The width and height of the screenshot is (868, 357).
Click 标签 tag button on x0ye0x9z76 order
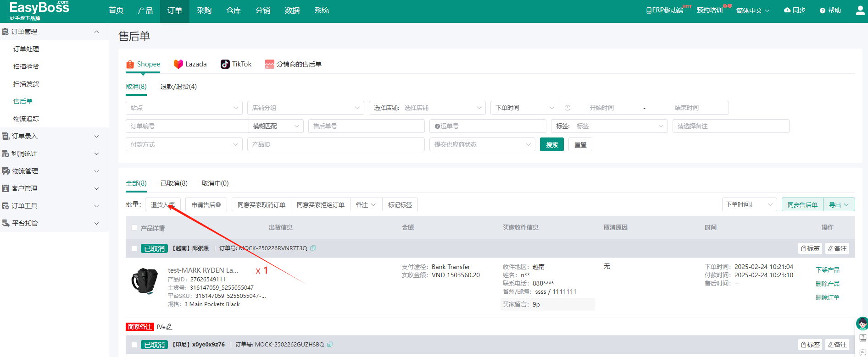coord(810,345)
